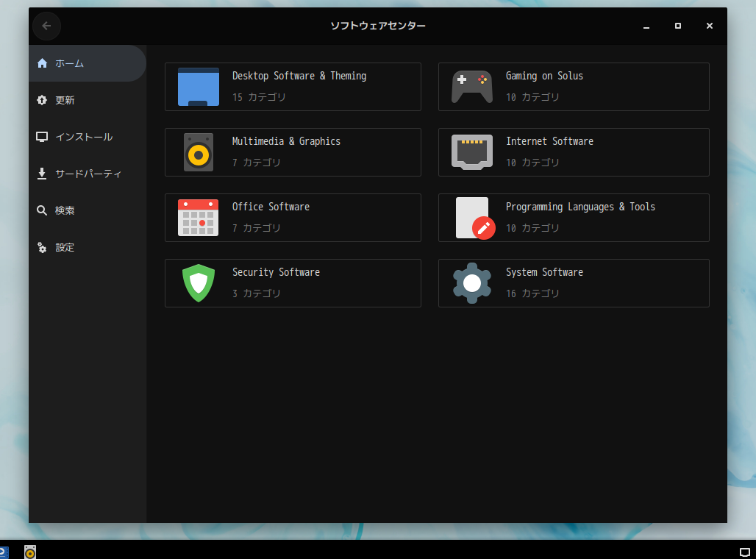Click the Internet Software ethernet port icon
756x559 pixels.
(472, 152)
